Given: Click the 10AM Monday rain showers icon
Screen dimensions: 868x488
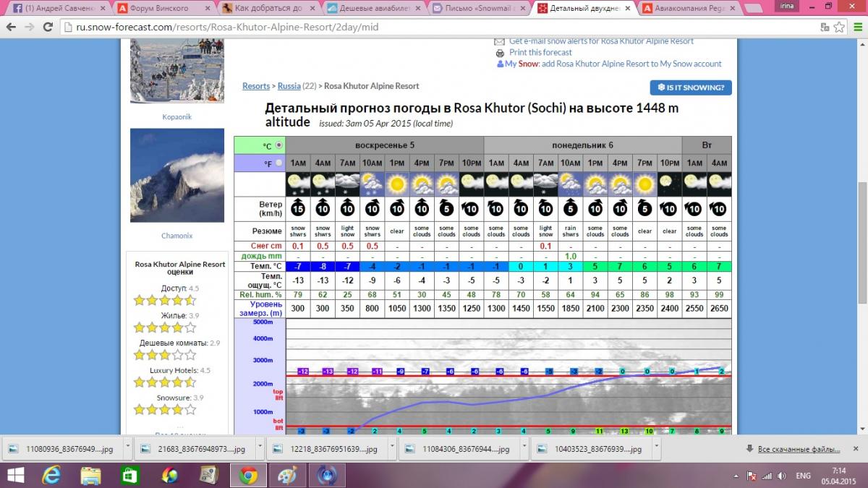Looking at the screenshot, I should point(570,183).
